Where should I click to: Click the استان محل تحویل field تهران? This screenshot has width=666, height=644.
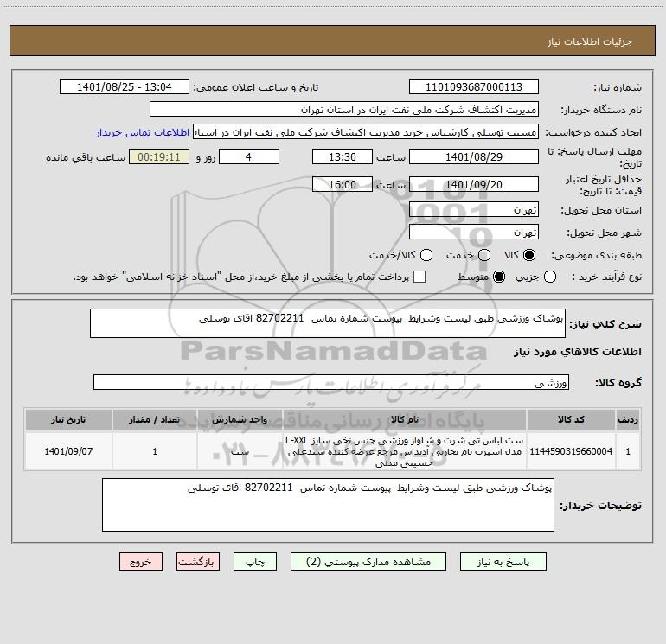click(x=474, y=210)
